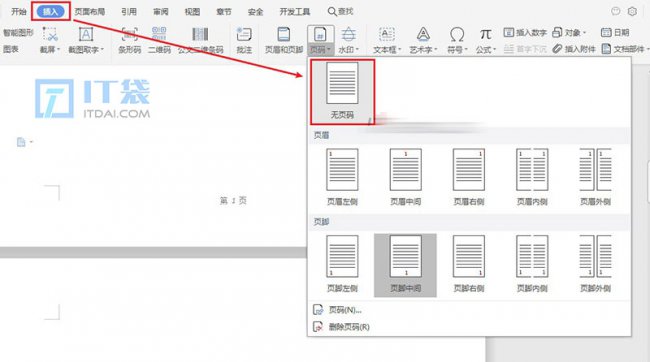Image resolution: width=650 pixels, height=362 pixels.
Task: Insert a 批注 comment
Action: pyautogui.click(x=244, y=40)
